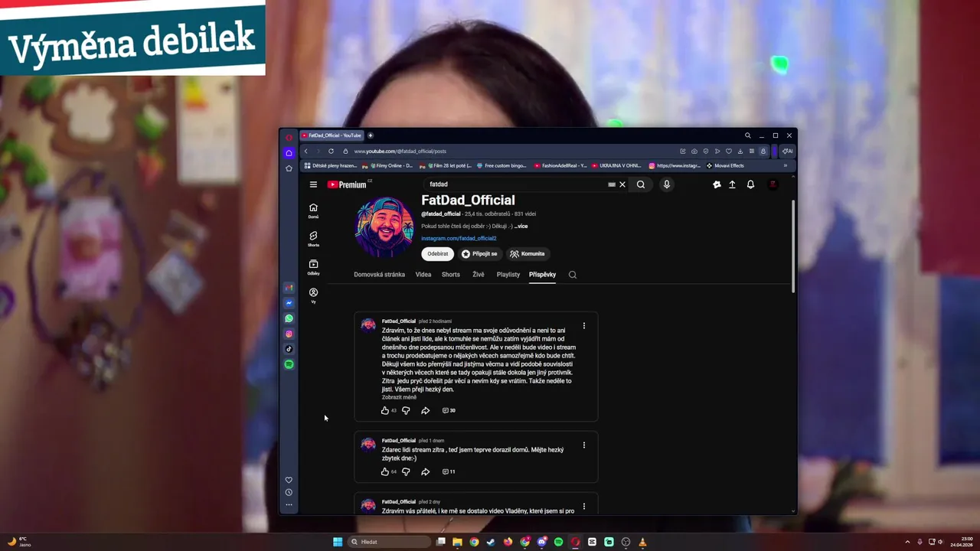Reload the page in Opera
This screenshot has width=980, height=551.
[331, 152]
